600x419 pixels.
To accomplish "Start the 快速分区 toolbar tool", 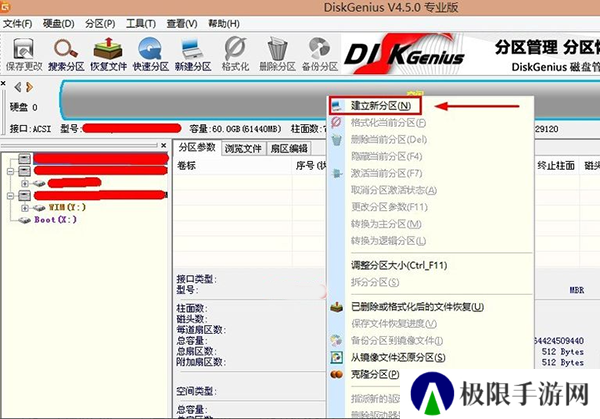I will click(x=151, y=54).
